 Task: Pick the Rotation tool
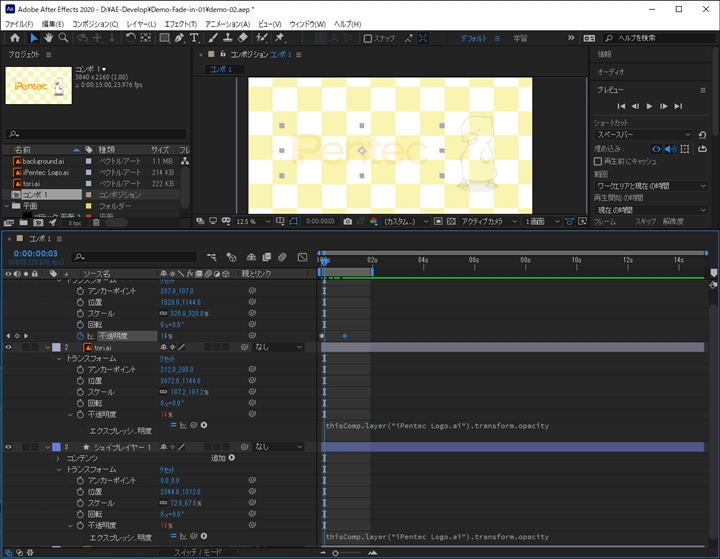(x=131, y=38)
